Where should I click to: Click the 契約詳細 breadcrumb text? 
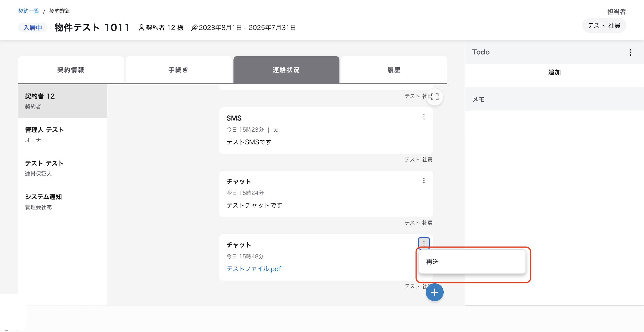(60, 11)
